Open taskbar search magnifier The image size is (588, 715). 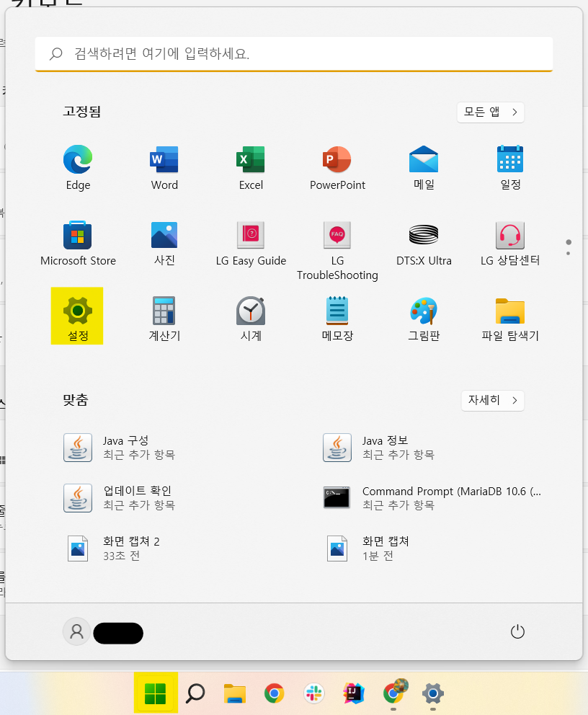[x=195, y=693]
